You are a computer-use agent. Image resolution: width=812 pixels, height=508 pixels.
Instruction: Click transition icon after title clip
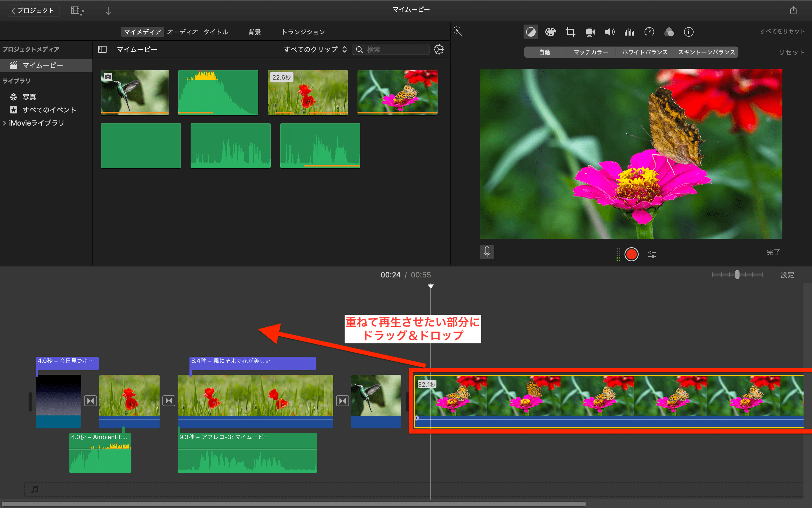90,400
